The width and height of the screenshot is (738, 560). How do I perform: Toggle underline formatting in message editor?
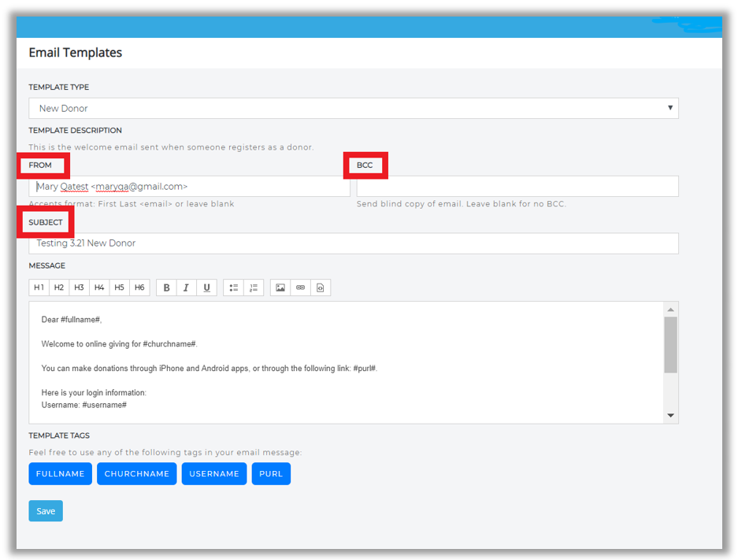(206, 287)
